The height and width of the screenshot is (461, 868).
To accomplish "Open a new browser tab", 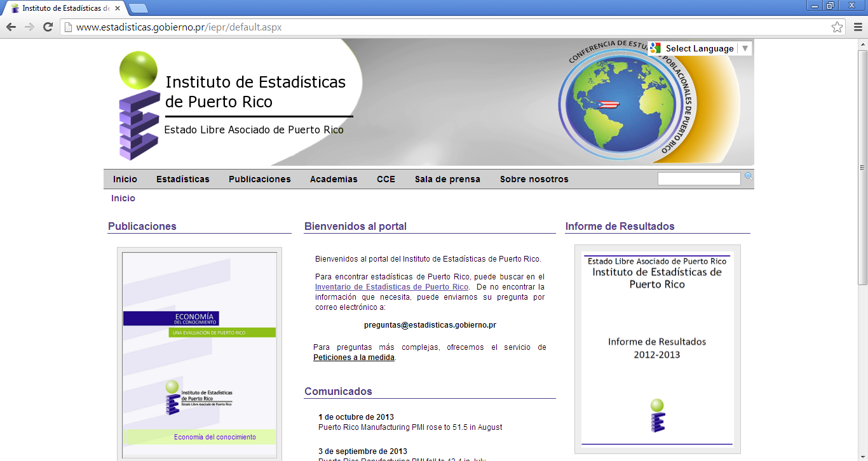I will [138, 8].
